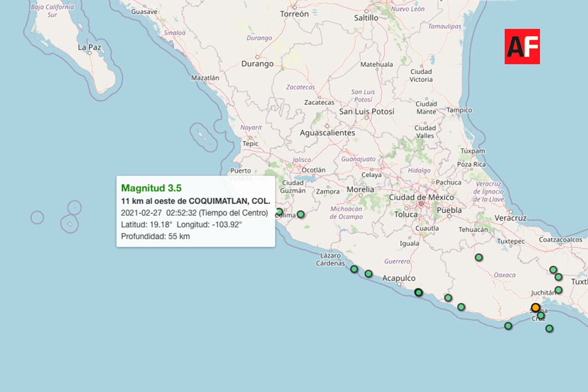Click the Durango city label
The width and height of the screenshot is (588, 392).
coord(257,64)
